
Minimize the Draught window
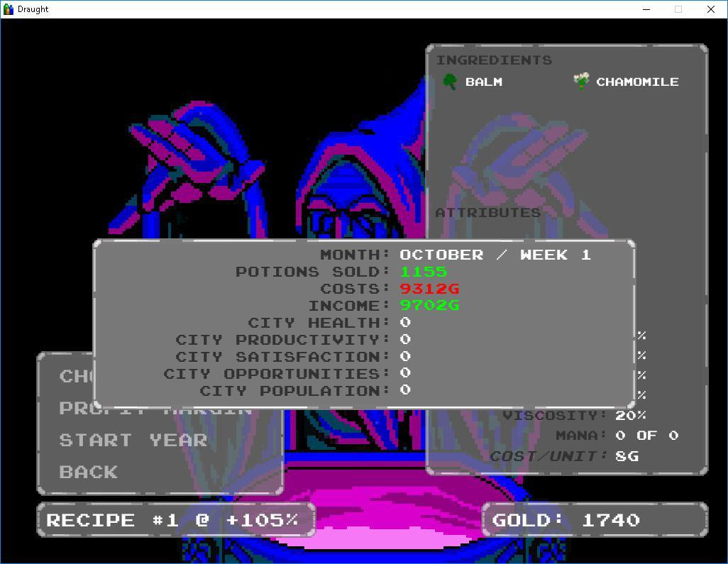(x=646, y=9)
